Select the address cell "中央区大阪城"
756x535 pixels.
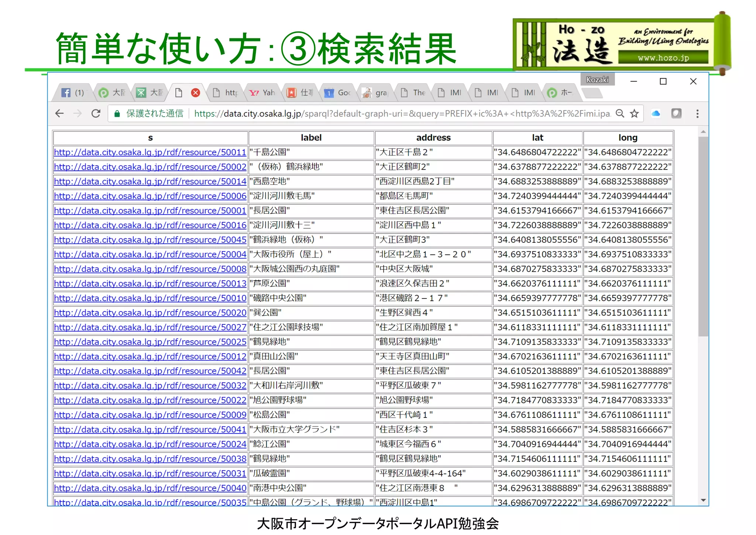(x=433, y=269)
